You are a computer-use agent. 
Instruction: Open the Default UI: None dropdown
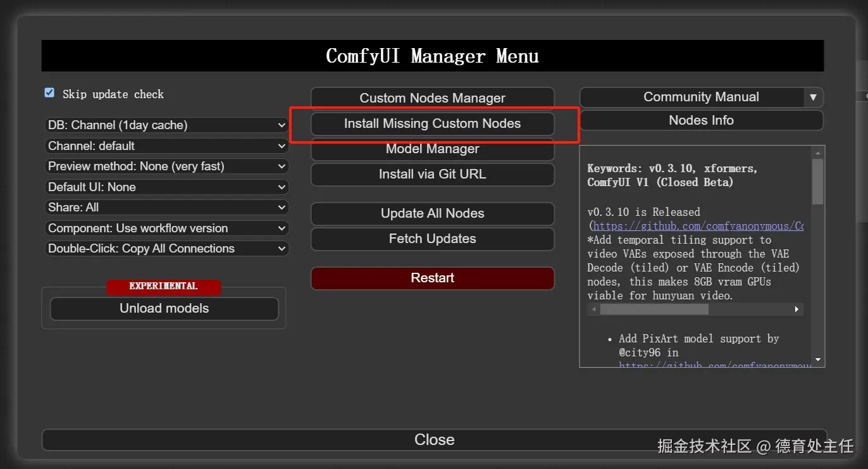pos(167,187)
